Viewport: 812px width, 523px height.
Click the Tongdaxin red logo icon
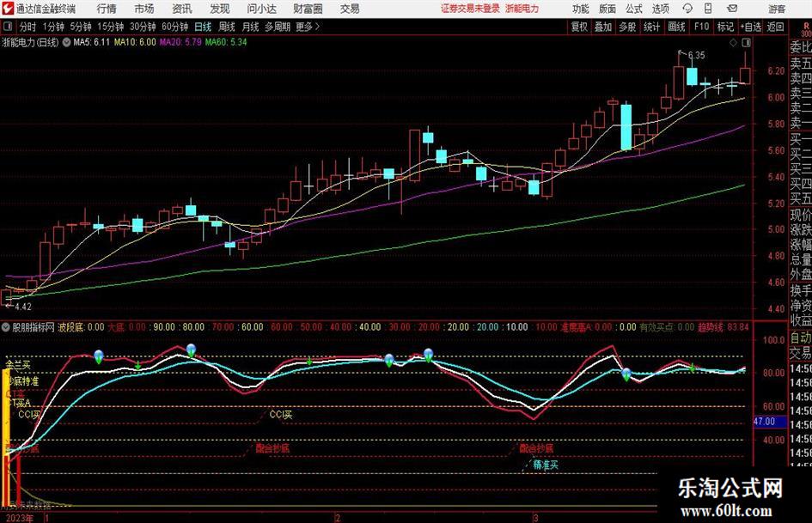9,9
